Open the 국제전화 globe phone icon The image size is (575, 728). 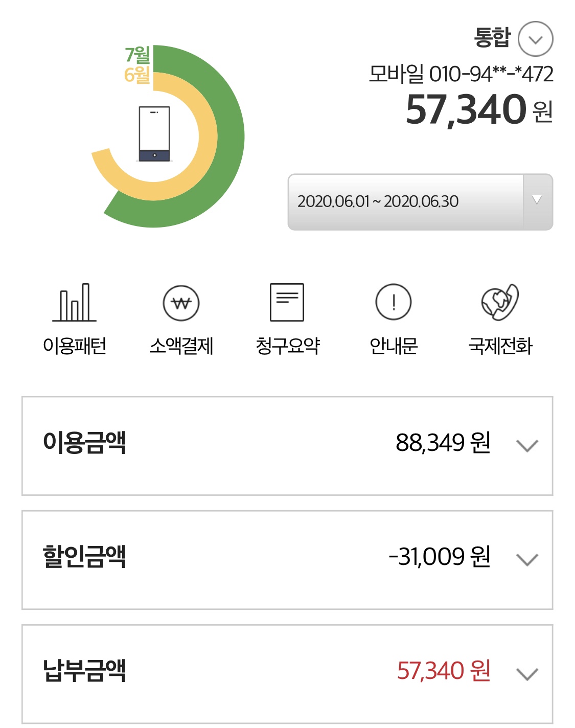coord(500,303)
